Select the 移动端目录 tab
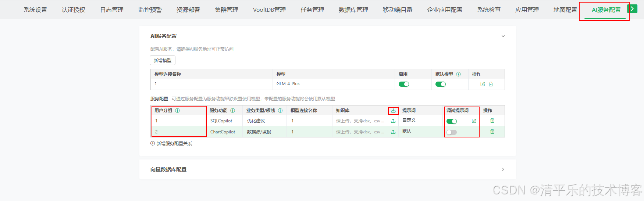Viewport: 644px width, 201px height. (398, 10)
